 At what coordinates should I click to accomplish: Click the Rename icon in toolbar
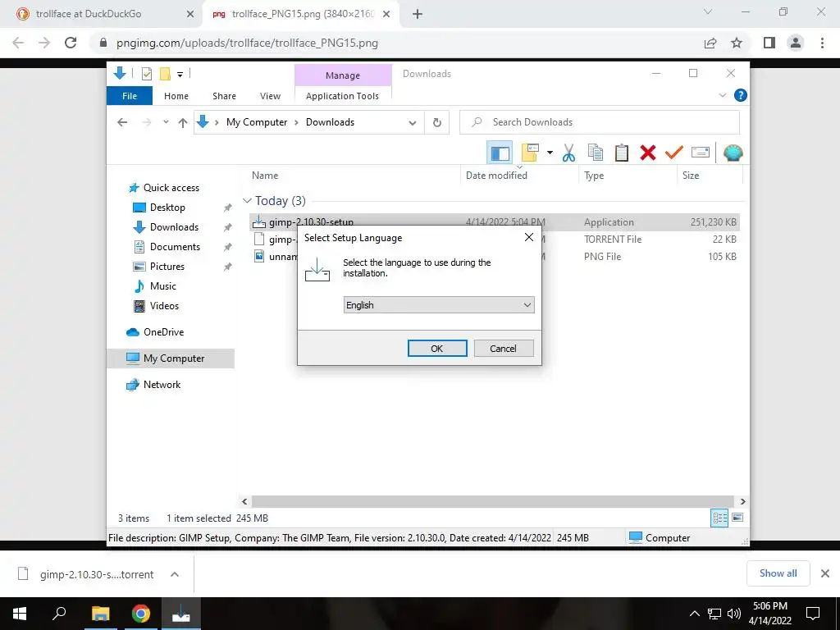[701, 153]
